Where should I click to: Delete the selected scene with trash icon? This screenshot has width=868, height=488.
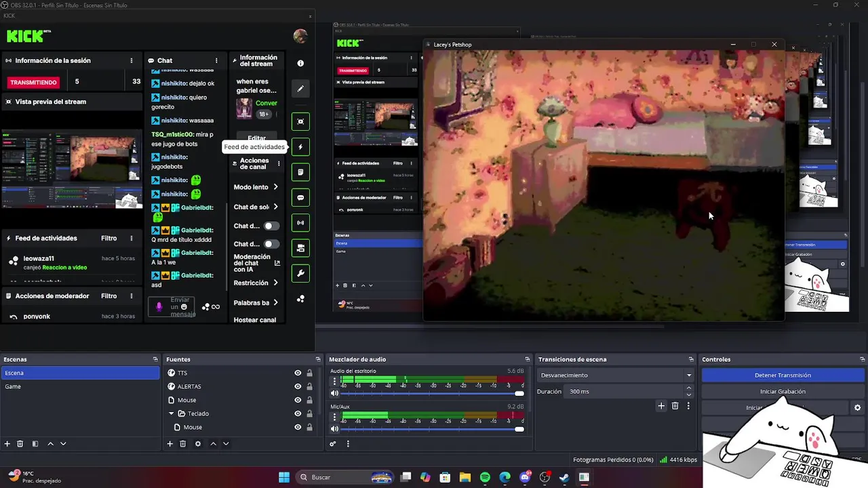(20, 444)
